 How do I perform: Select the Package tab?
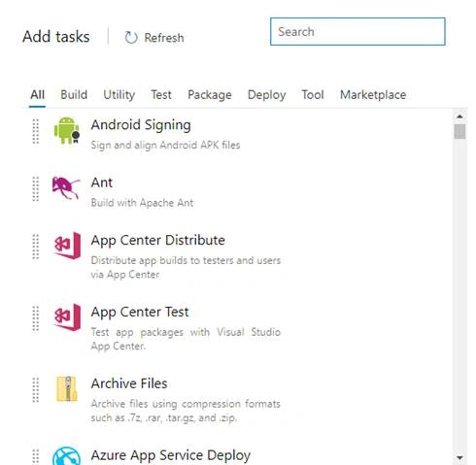(210, 95)
